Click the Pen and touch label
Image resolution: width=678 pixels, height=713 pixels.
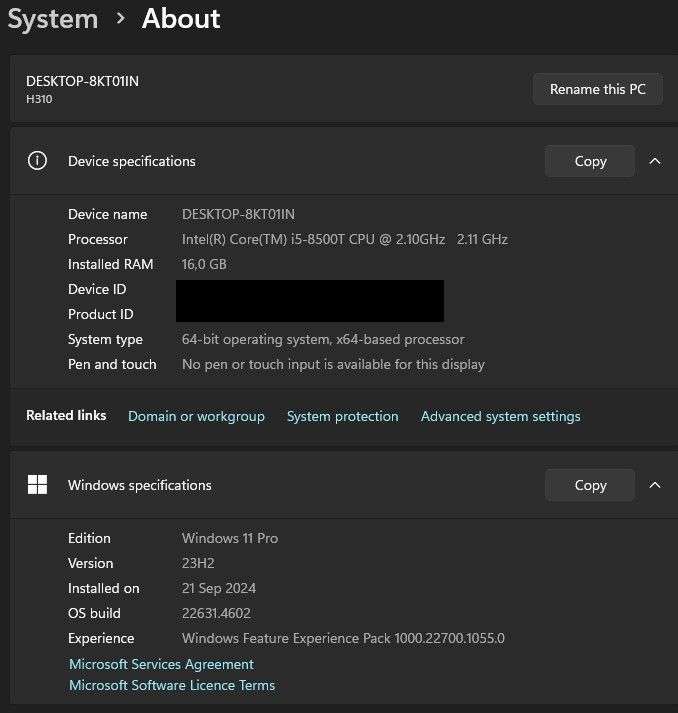[112, 364]
